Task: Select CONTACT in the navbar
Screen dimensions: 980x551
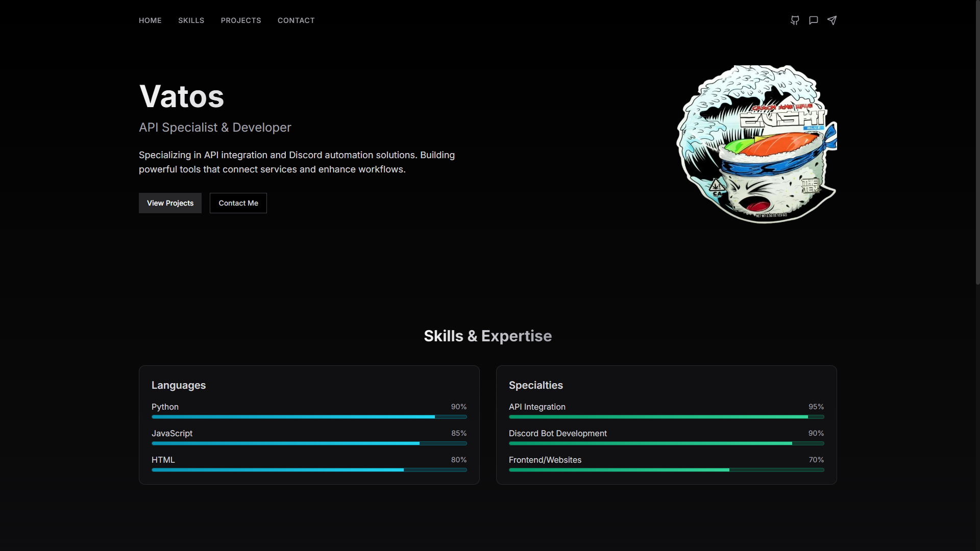Action: tap(296, 20)
